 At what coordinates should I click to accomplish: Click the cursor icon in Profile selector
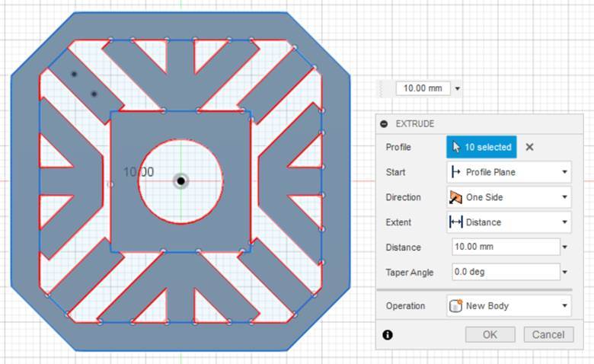(x=456, y=147)
